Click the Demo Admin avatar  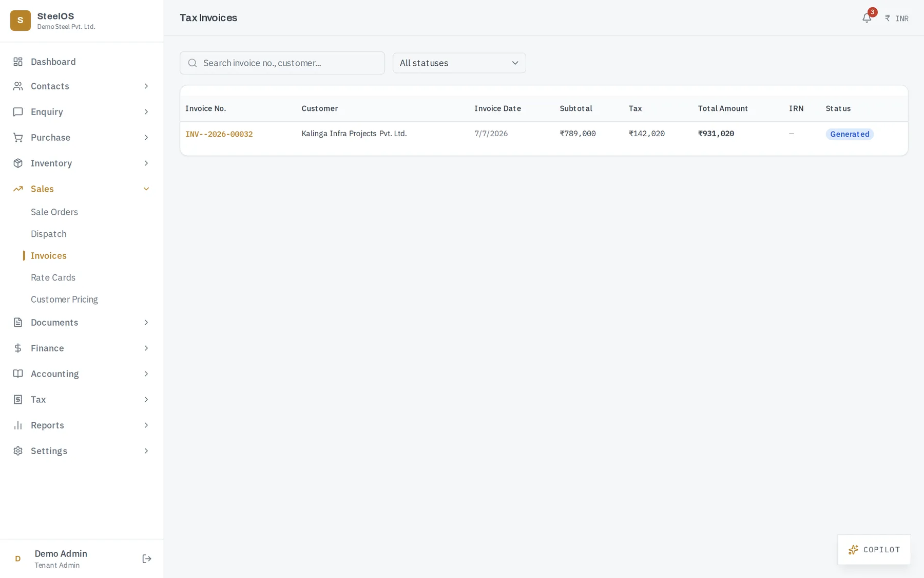click(18, 558)
